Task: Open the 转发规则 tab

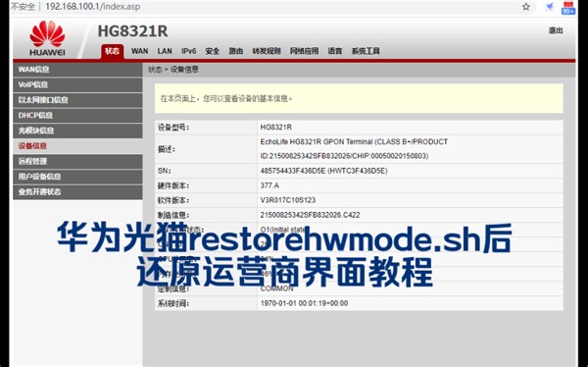Action: tap(267, 51)
